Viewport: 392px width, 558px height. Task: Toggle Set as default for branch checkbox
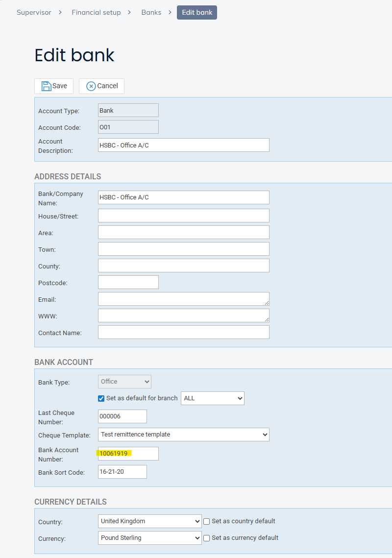coord(101,398)
